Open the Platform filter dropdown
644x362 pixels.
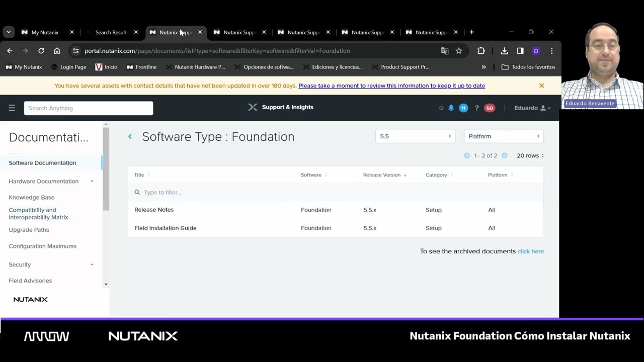pos(504,136)
